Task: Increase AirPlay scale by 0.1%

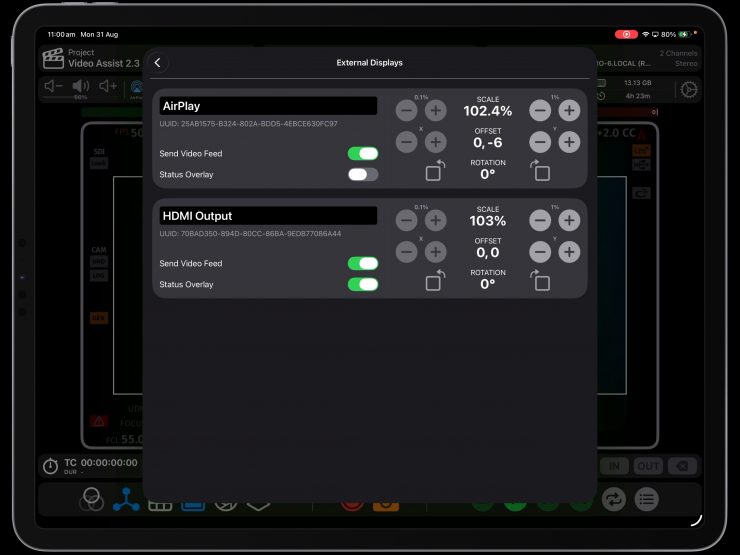Action: click(x=436, y=110)
